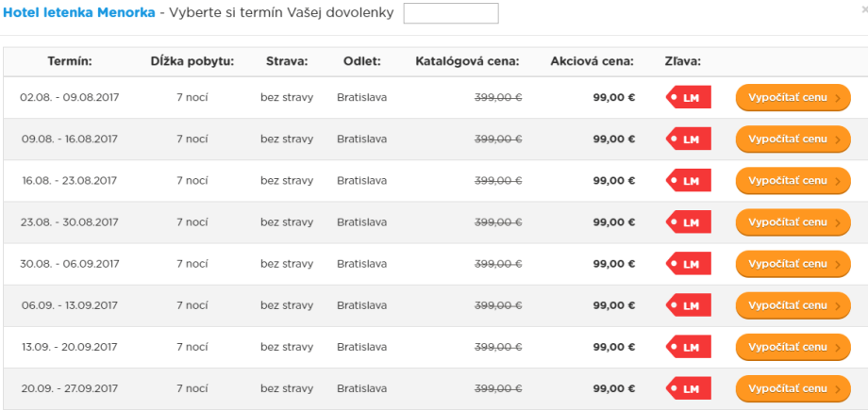This screenshot has width=868, height=410.
Task: Click the LM discount tag for 13.09. - 20.09.2017
Action: click(689, 347)
